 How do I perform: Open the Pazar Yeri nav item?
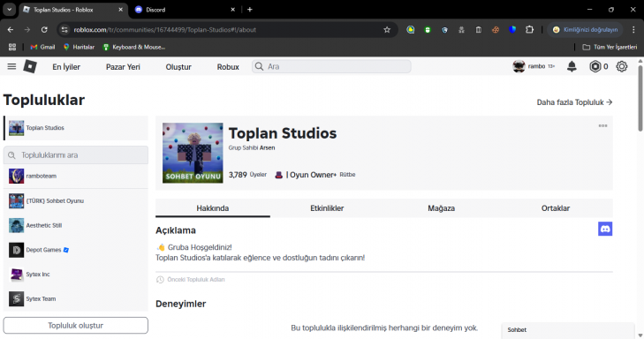click(x=123, y=67)
